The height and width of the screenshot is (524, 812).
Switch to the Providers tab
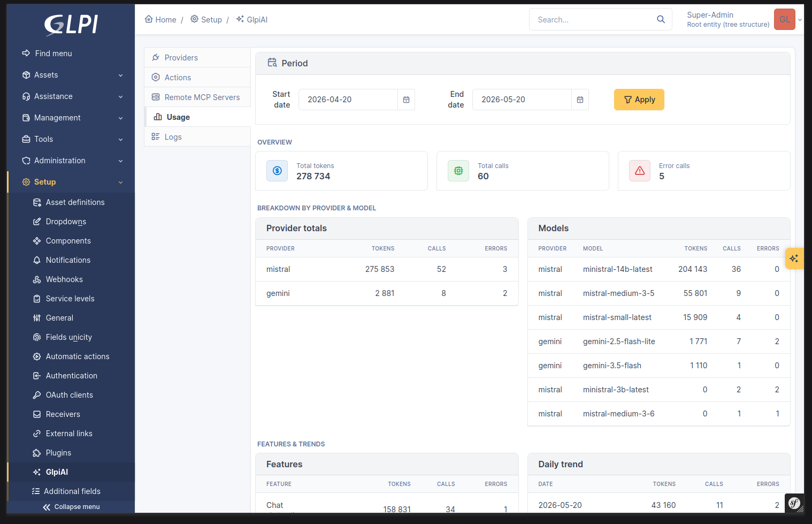pos(197,58)
